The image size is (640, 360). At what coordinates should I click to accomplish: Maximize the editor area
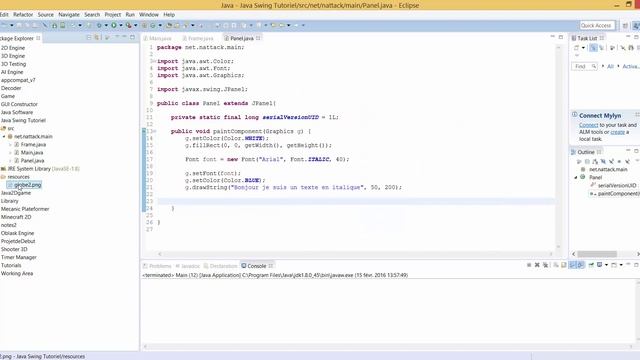560,37
